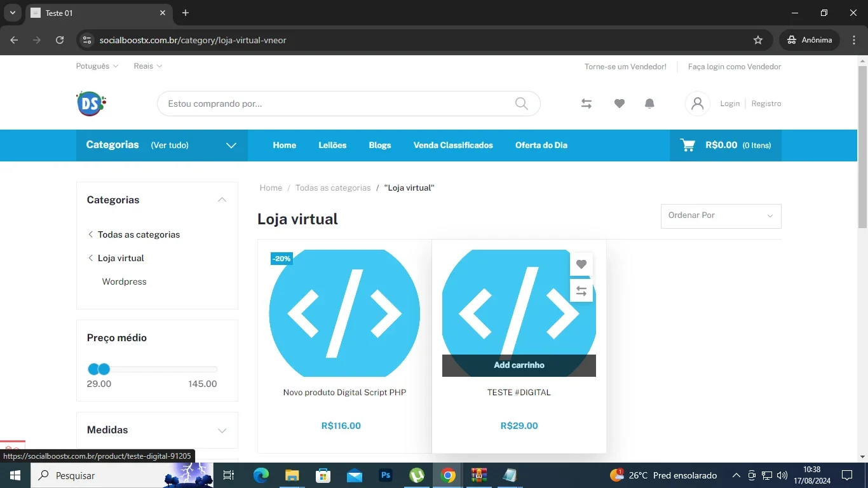Collapse the Categorias sidebar panel

222,200
